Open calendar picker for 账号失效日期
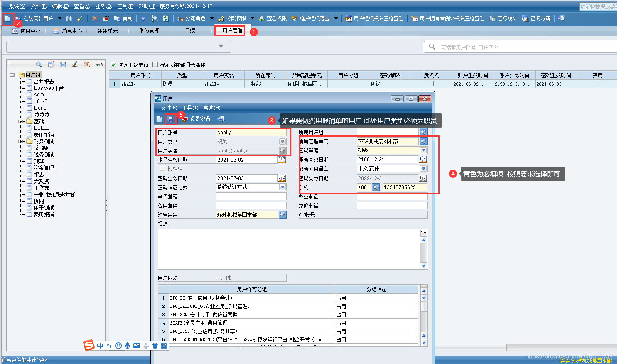 [x=423, y=159]
